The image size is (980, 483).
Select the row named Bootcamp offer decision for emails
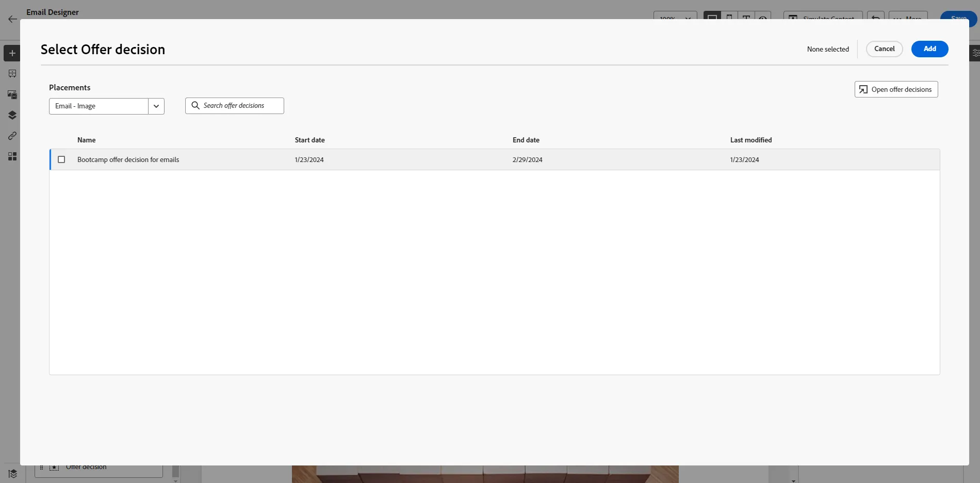[x=495, y=159]
